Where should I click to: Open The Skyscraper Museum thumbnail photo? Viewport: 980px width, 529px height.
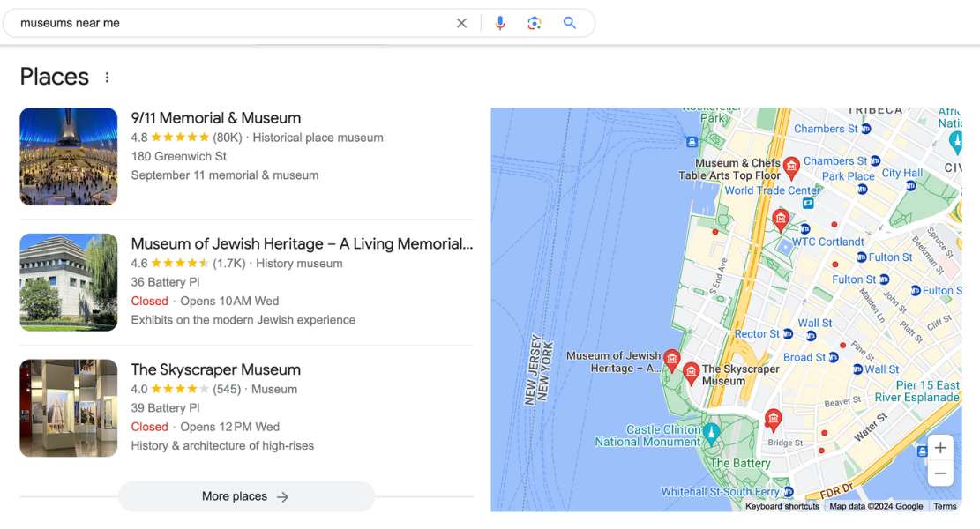(69, 408)
